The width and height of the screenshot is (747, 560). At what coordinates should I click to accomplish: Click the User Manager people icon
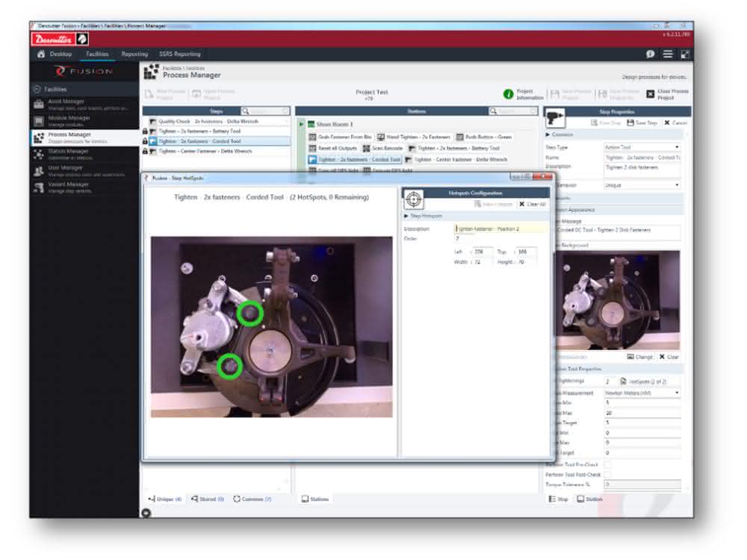(39, 171)
